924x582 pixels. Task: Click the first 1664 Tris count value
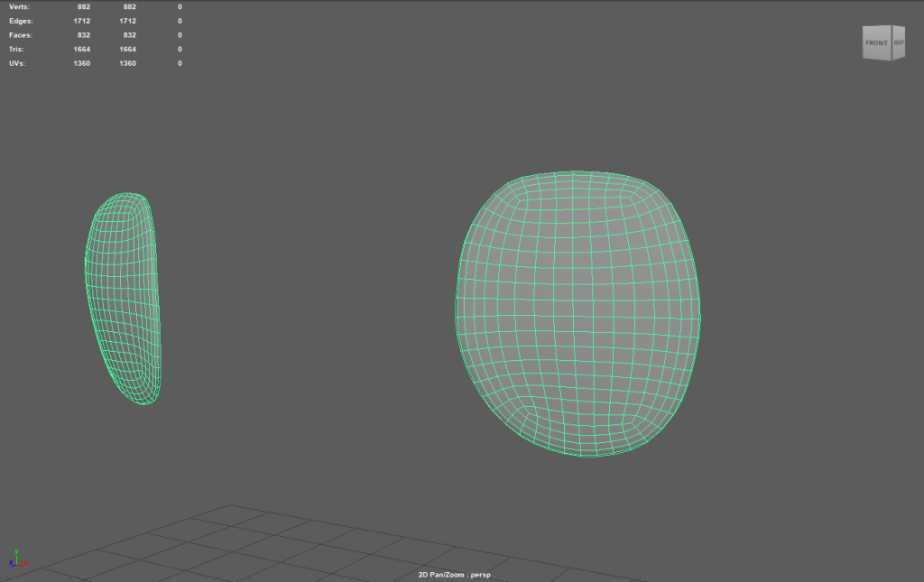[81, 49]
